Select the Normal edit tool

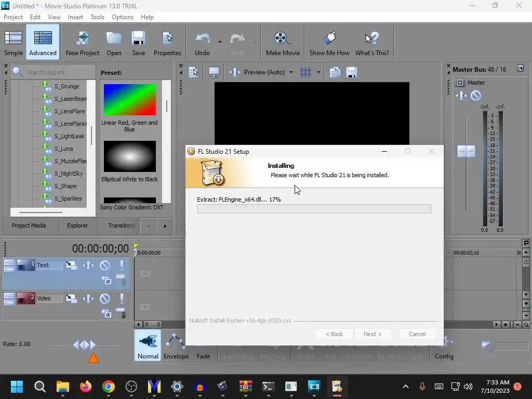click(x=148, y=346)
